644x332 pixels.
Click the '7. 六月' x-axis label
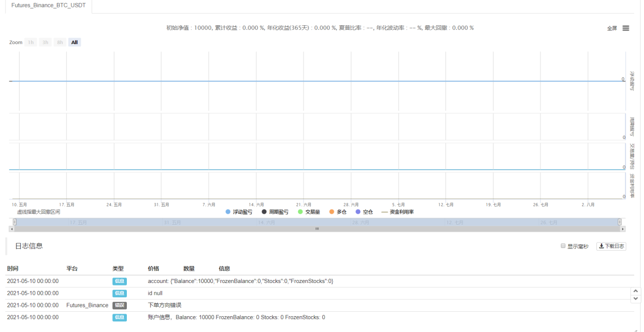[209, 204]
